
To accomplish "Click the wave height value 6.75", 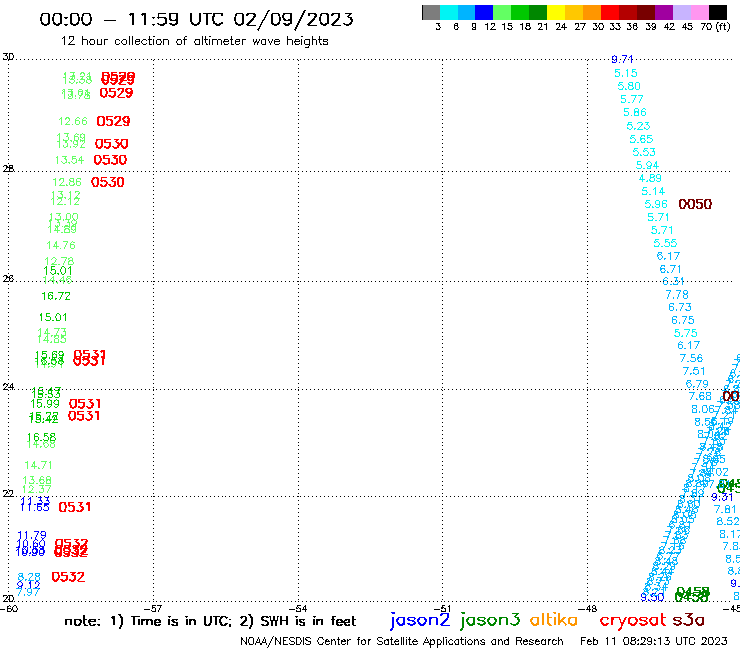I will [x=683, y=321].
